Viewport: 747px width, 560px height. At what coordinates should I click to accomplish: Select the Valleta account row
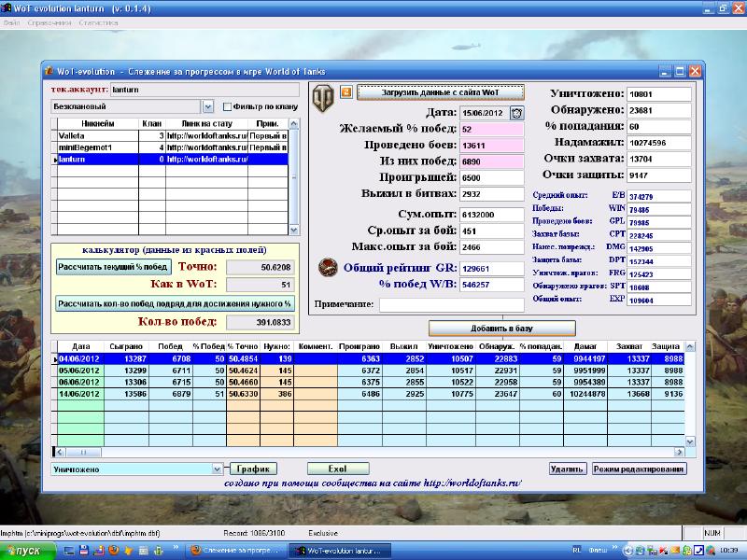click(x=173, y=135)
